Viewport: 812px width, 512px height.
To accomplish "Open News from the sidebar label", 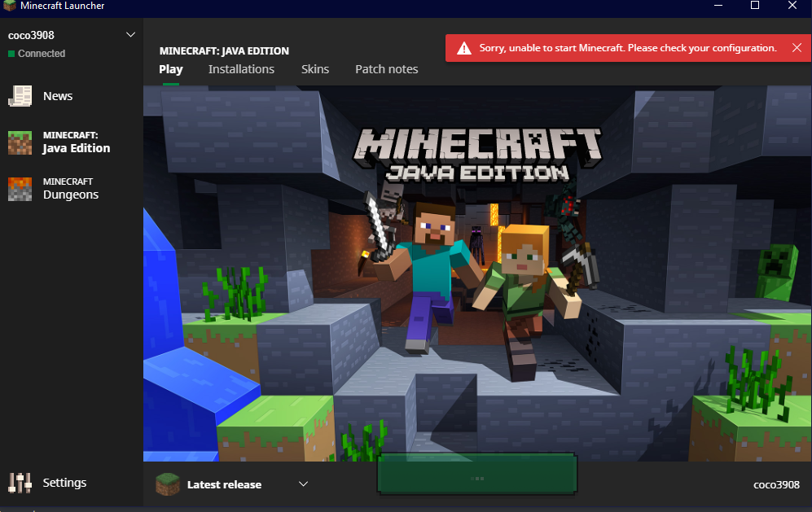I will coord(58,96).
